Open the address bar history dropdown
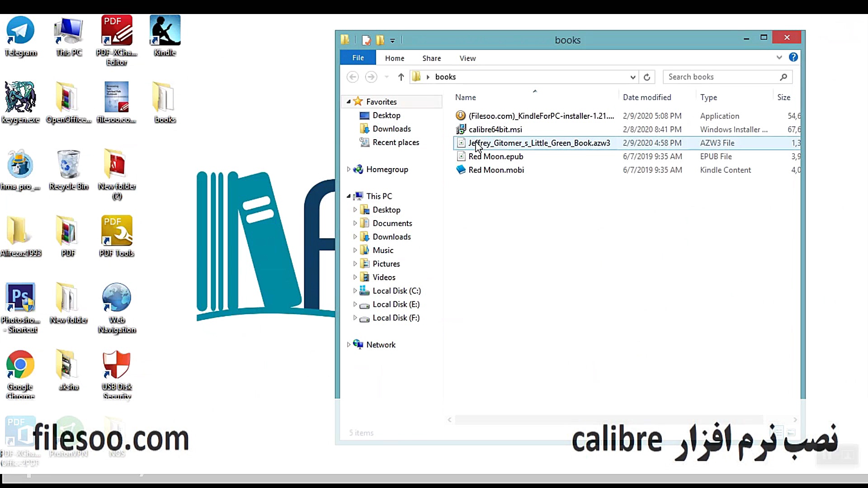 coord(632,77)
